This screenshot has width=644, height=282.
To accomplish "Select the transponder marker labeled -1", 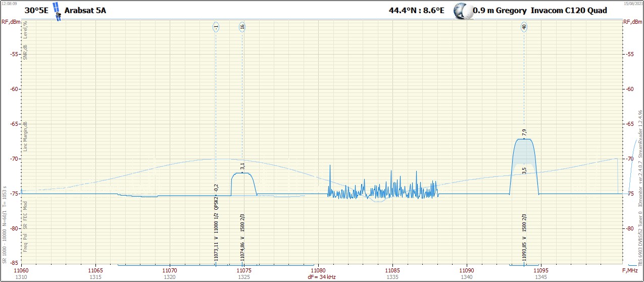I will click(216, 28).
